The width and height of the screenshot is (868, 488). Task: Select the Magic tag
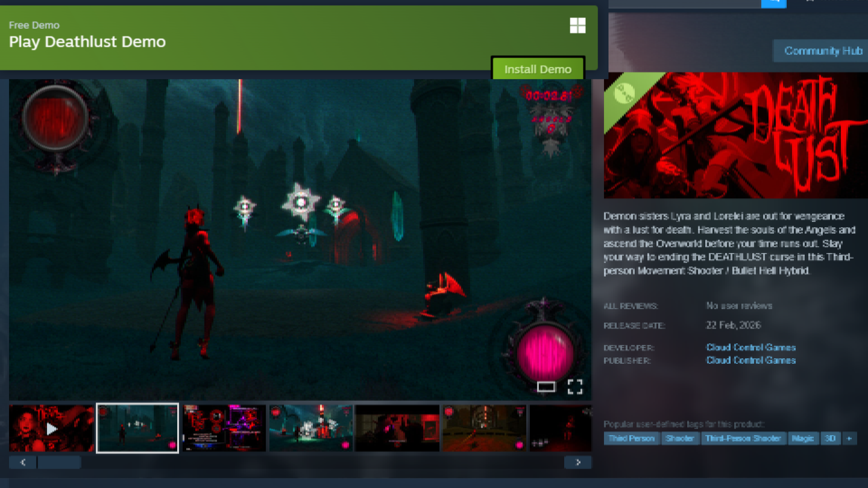pyautogui.click(x=802, y=438)
